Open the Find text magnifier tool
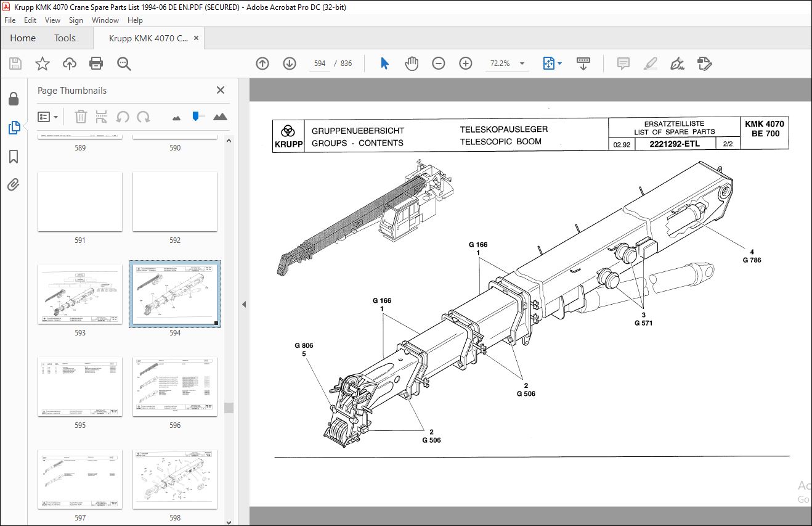 pos(124,64)
